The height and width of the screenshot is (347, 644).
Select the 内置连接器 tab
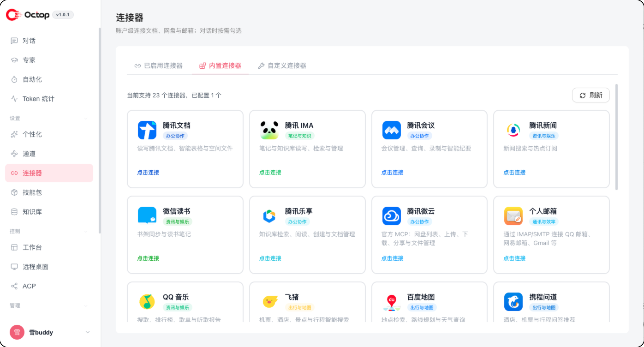coord(221,66)
